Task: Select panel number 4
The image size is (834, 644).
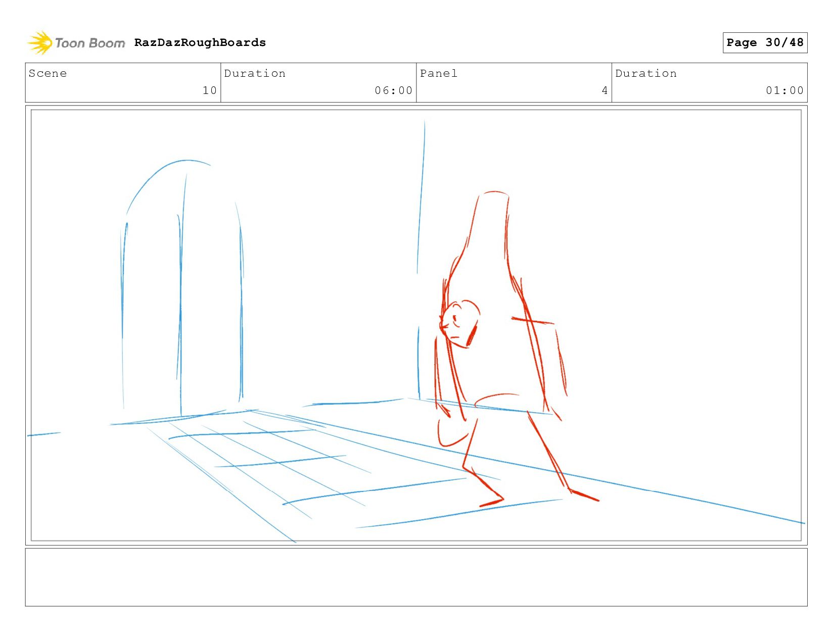Action: (x=605, y=90)
